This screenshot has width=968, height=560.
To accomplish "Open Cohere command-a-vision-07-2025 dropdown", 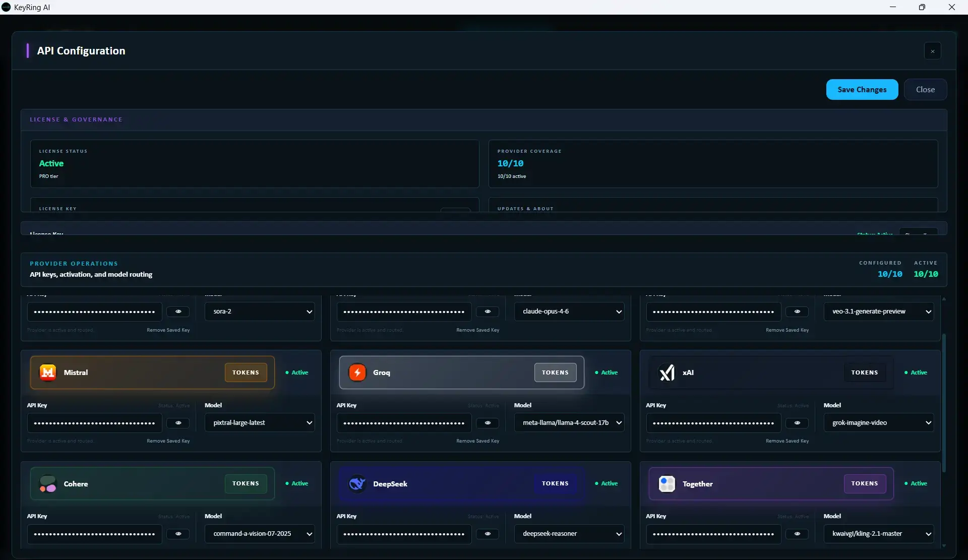I will point(260,534).
